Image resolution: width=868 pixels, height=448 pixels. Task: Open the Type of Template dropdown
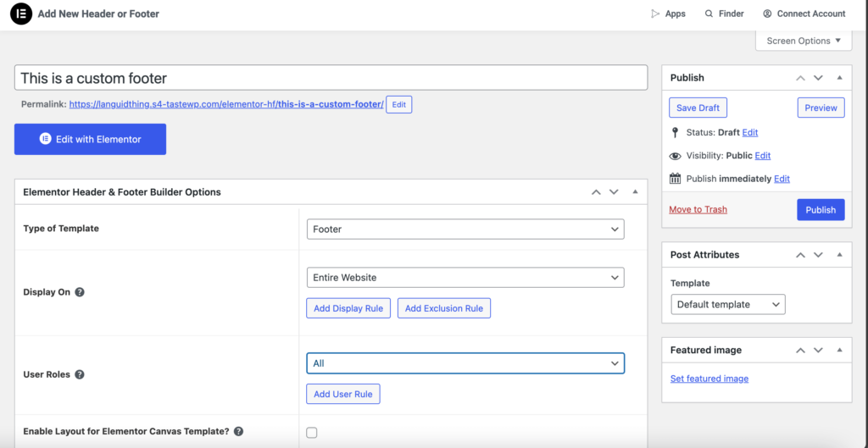coord(465,229)
